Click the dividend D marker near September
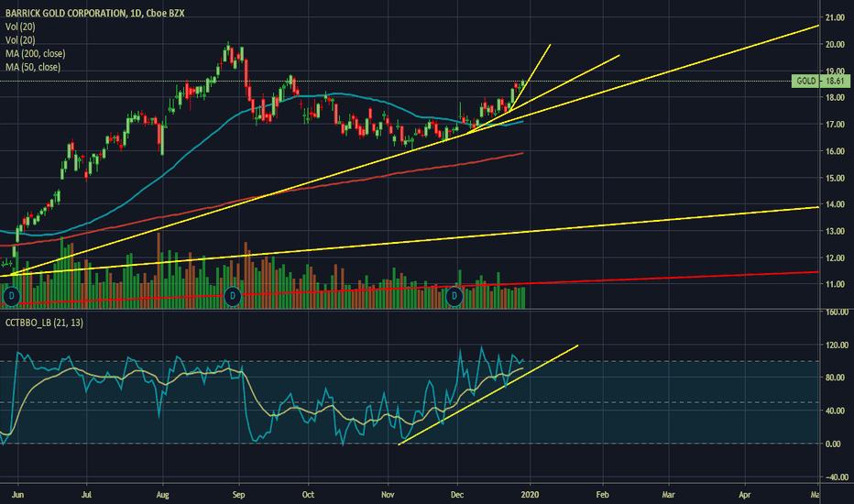The width and height of the screenshot is (854, 504). (x=233, y=296)
